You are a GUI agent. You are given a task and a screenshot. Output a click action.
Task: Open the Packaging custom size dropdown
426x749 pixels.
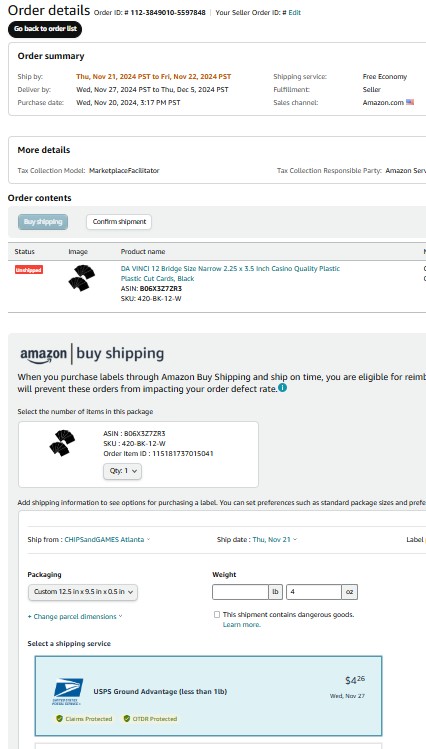(x=83, y=592)
